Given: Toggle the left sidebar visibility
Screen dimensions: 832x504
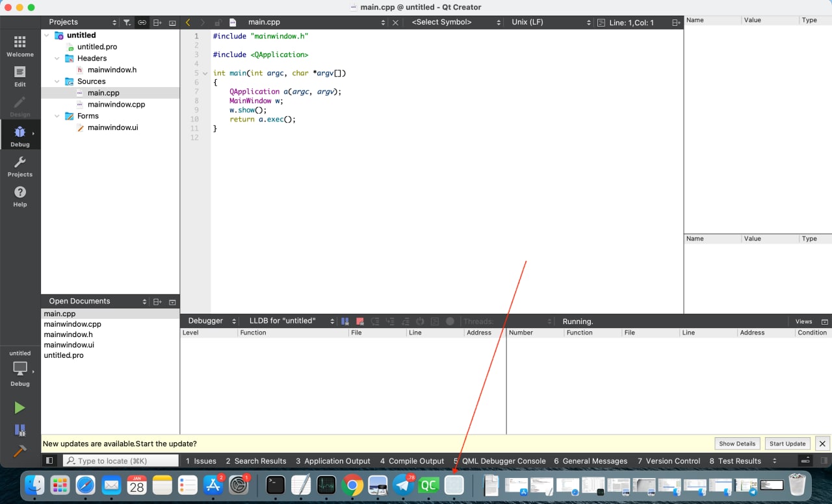Looking at the screenshot, I should click(49, 460).
